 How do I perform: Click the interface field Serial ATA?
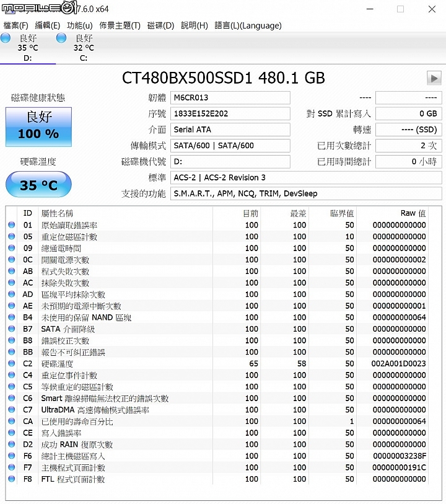coord(230,130)
